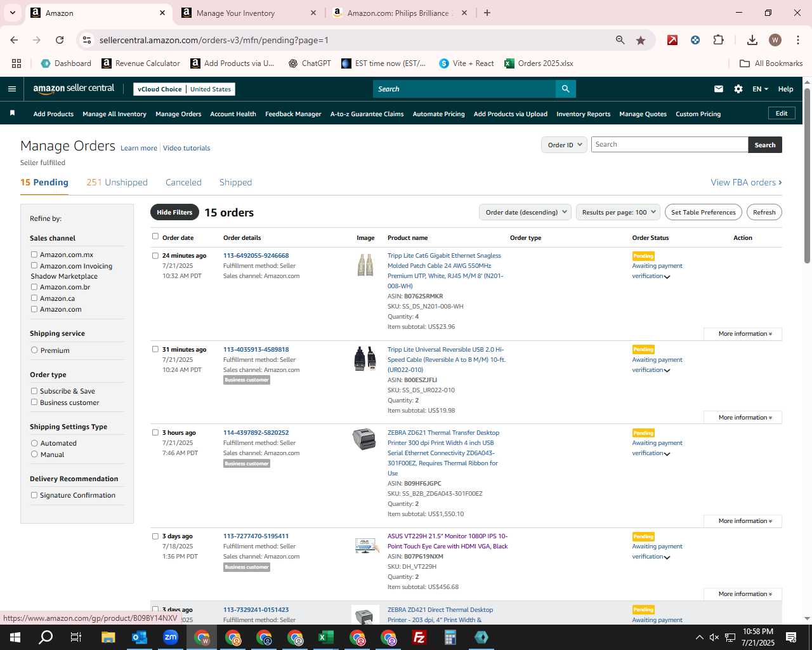Open Calculator from the taskbar
Viewport: 812px width, 650px height.
coord(450,637)
